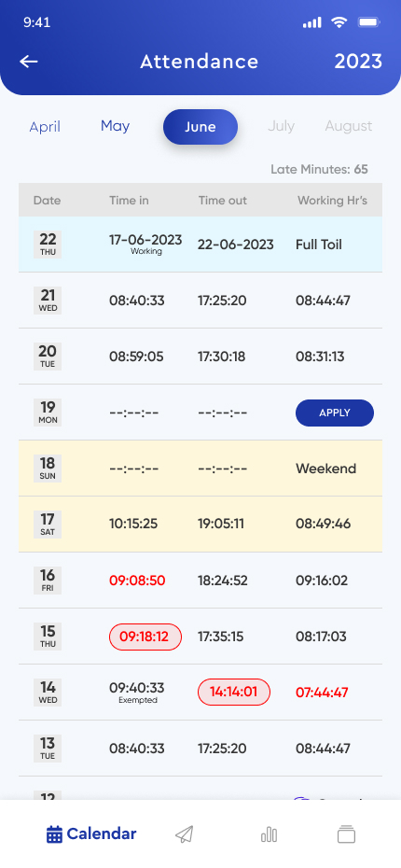
Task: Select the 18 SUN Weekend row
Action: [x=200, y=469]
